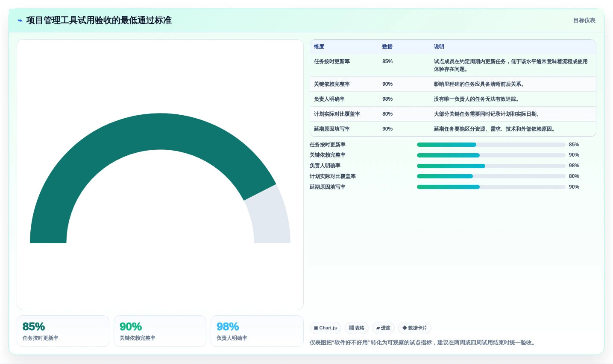
Task: Click the 80% value in table
Action: click(387, 114)
